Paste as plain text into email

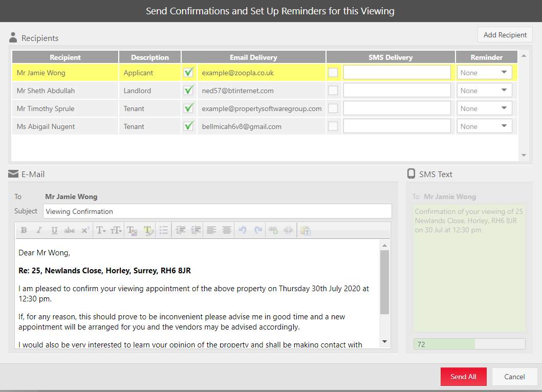click(x=306, y=230)
